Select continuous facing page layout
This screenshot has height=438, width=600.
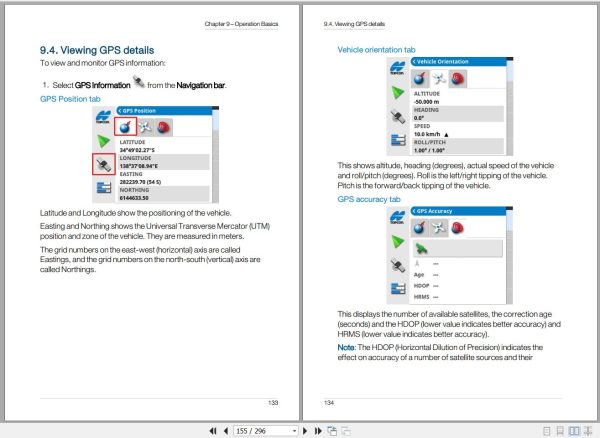point(587,431)
